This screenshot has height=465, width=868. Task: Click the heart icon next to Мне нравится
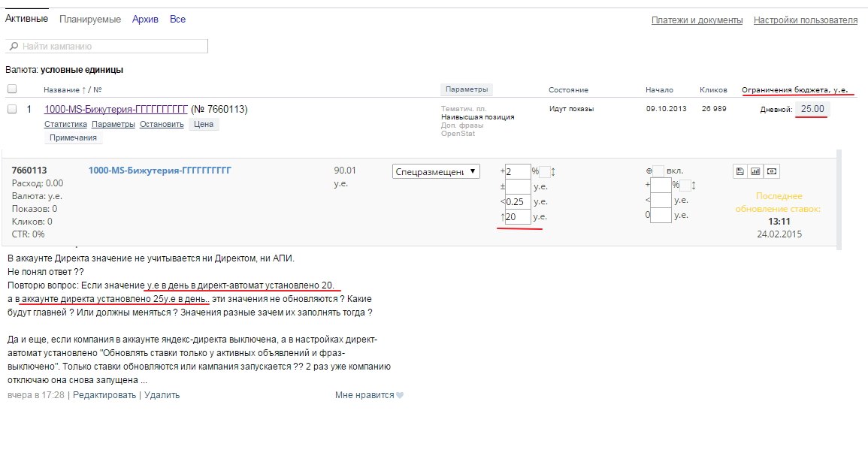(x=400, y=395)
